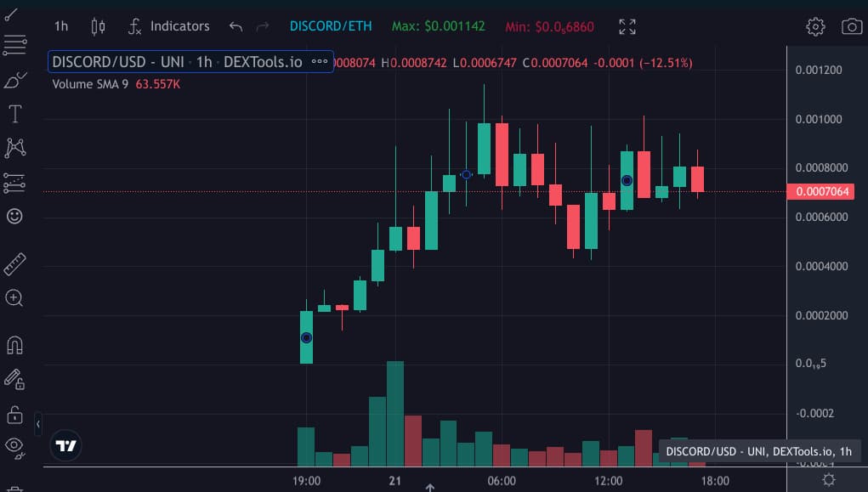Select the trend line drawing tool

[12, 15]
